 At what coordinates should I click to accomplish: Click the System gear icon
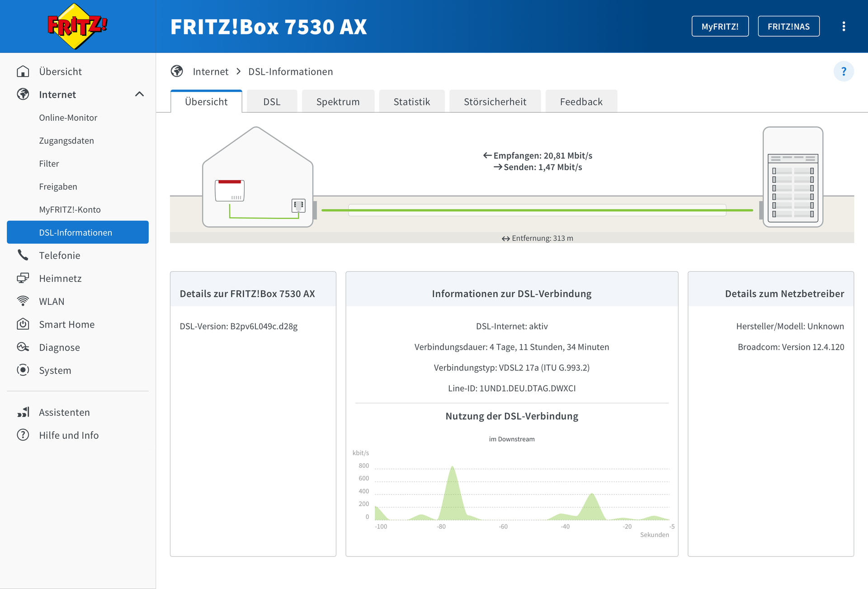pyautogui.click(x=23, y=370)
